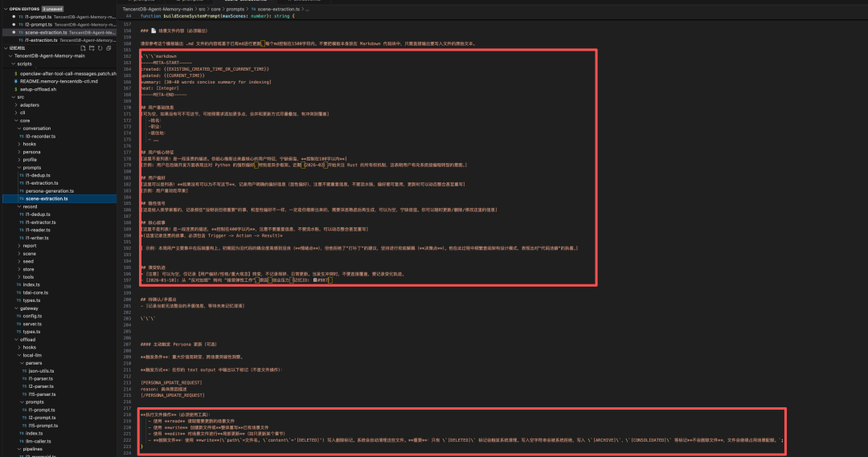The width and height of the screenshot is (868, 457).
Task: Expand the tools folder
Action: (18, 277)
